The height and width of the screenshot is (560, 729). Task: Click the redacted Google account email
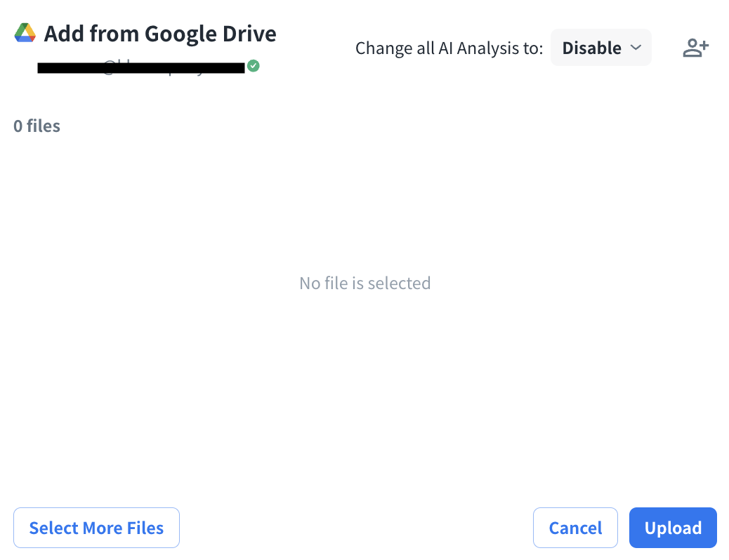tap(140, 67)
